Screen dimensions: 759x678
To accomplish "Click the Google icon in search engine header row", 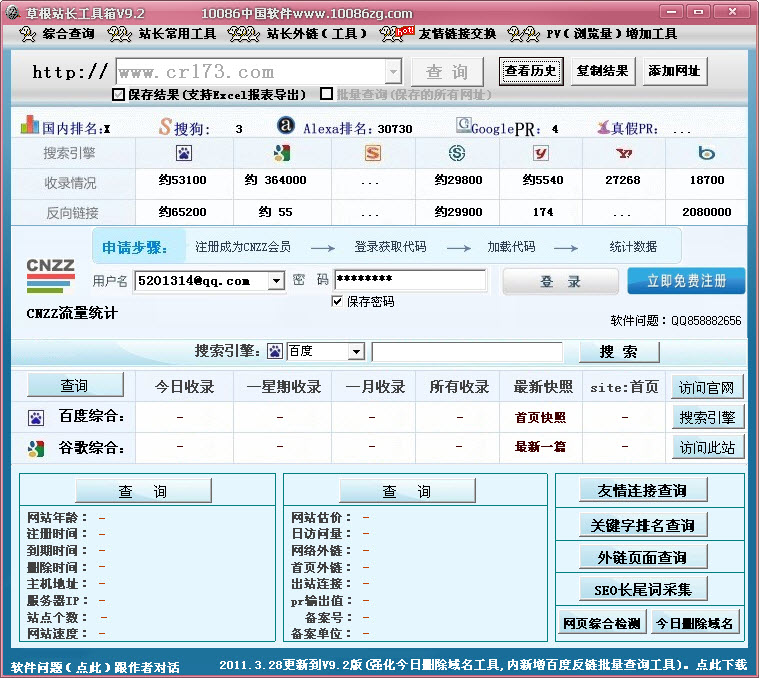I will coord(282,153).
